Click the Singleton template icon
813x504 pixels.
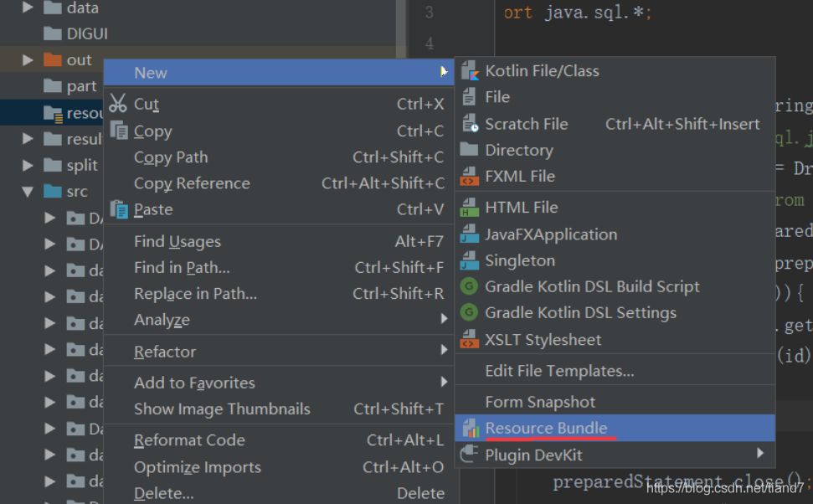pos(469,260)
